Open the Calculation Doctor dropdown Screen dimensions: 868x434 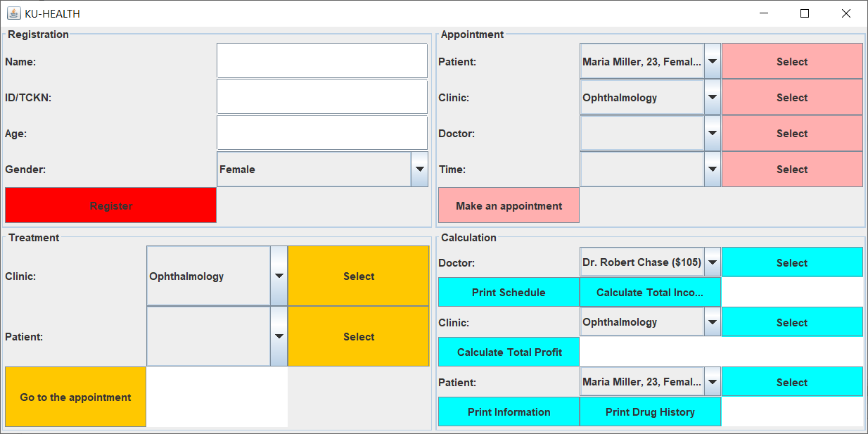[x=650, y=262]
